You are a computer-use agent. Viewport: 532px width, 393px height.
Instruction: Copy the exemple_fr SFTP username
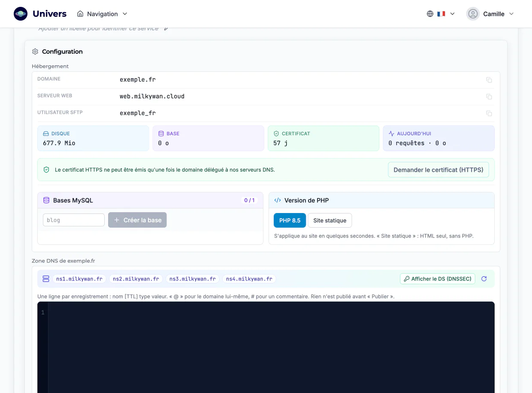pos(489,113)
